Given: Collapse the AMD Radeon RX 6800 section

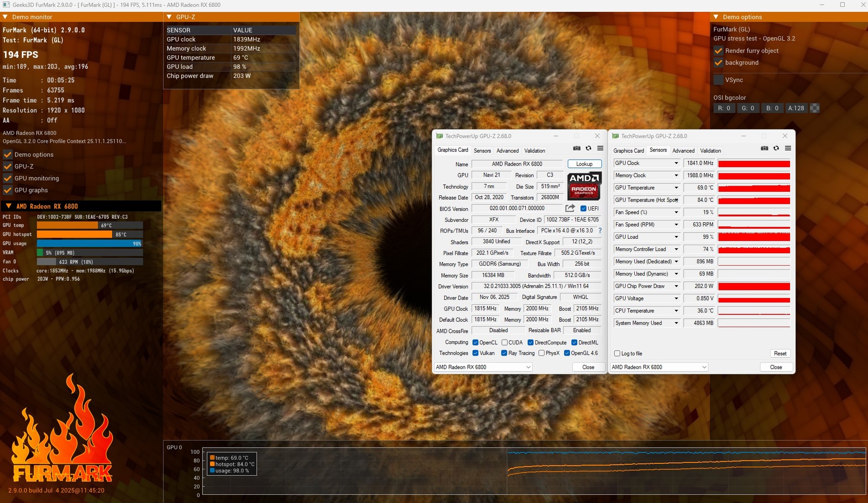Looking at the screenshot, I should point(8,206).
